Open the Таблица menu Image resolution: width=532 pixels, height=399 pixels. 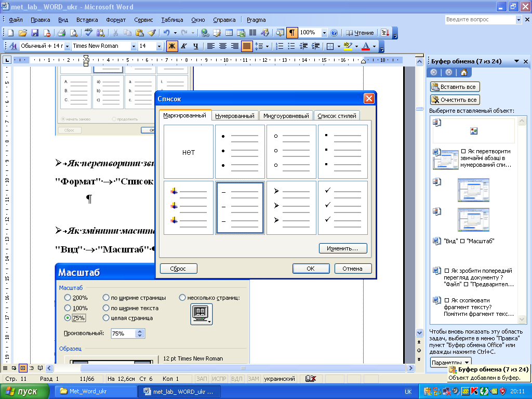[172, 20]
